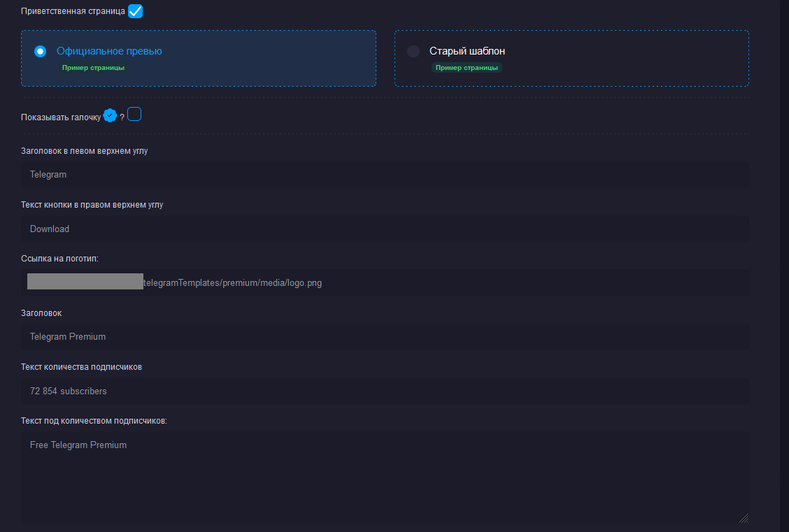Screen dimensions: 789x532
Task: Click the "Ссылка на логотип:" label
Action: pyautogui.click(x=60, y=259)
